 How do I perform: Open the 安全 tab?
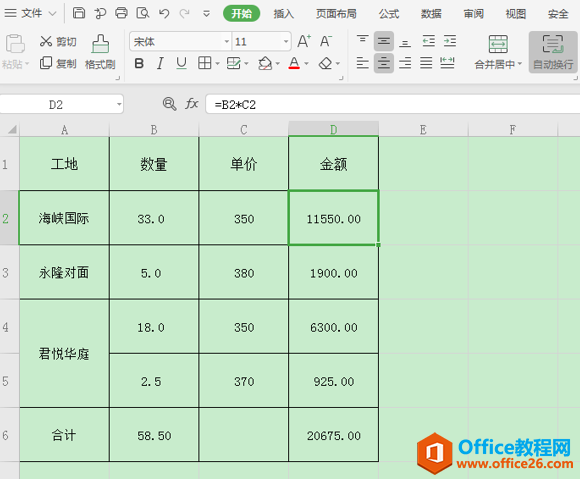[x=558, y=14]
